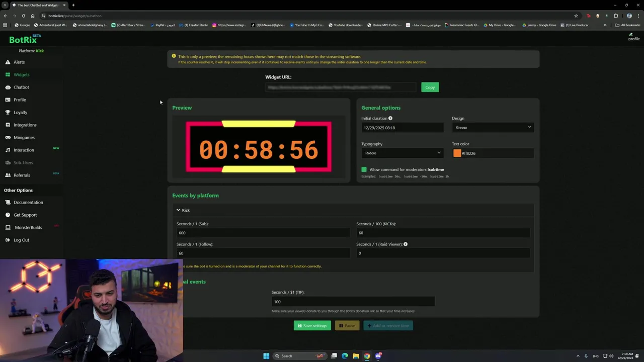
Task: Click the Integrations sidebar icon
Action: tap(8, 125)
